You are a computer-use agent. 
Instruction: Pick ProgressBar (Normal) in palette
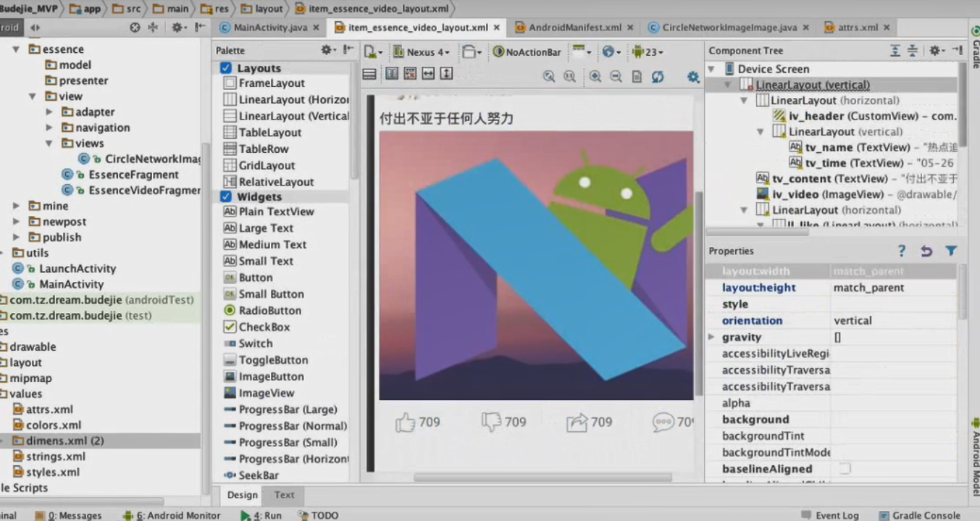click(285, 426)
